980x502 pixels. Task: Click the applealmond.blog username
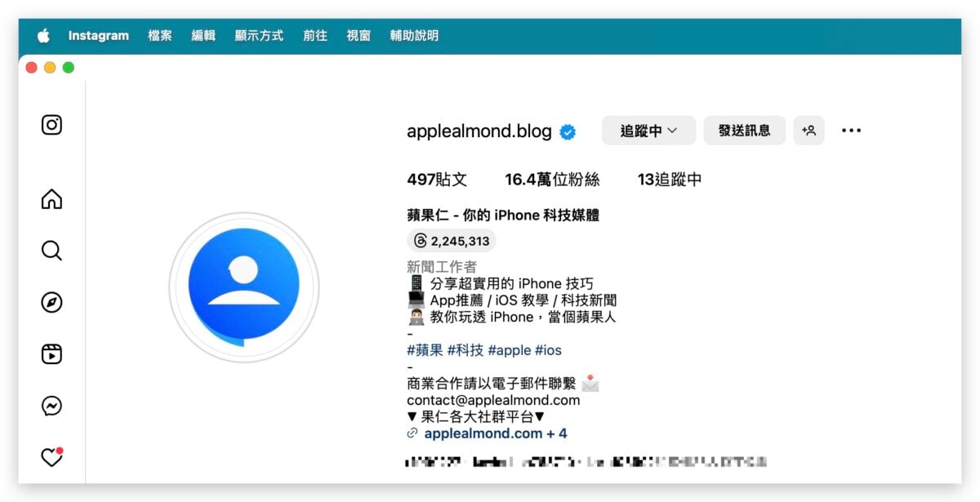coord(479,131)
